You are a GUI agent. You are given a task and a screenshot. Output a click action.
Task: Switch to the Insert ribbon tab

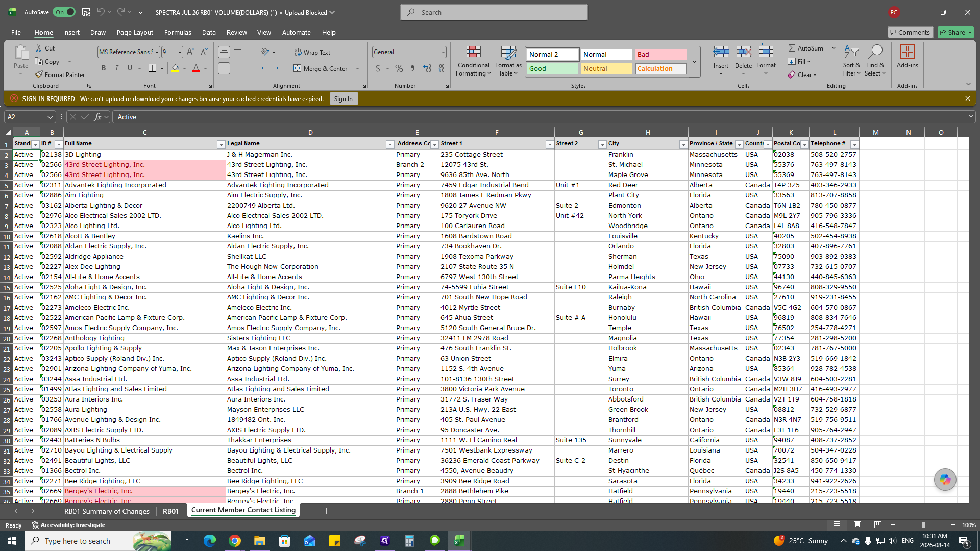pos(71,32)
